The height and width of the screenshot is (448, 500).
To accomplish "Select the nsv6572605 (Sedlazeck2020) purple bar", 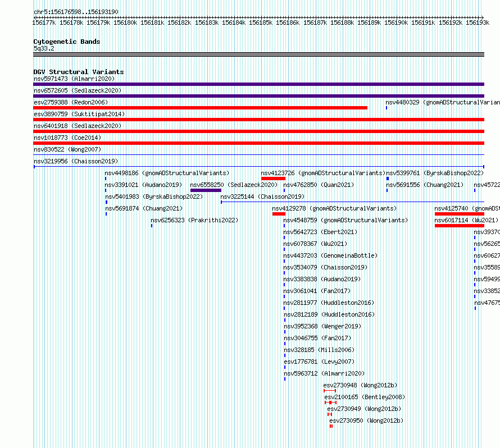I will (x=258, y=96).
